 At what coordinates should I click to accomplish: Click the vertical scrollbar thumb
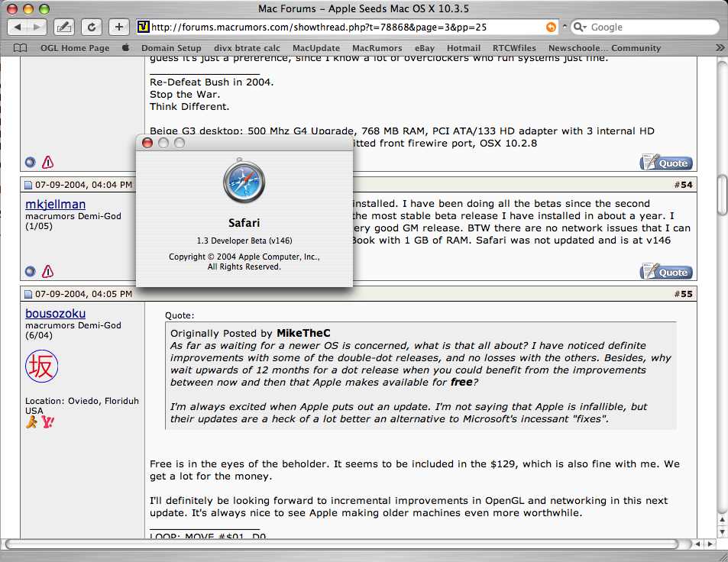coord(723,194)
